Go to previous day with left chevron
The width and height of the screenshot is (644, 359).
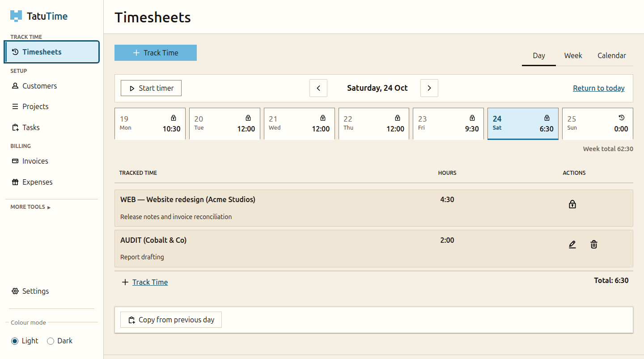click(x=318, y=88)
